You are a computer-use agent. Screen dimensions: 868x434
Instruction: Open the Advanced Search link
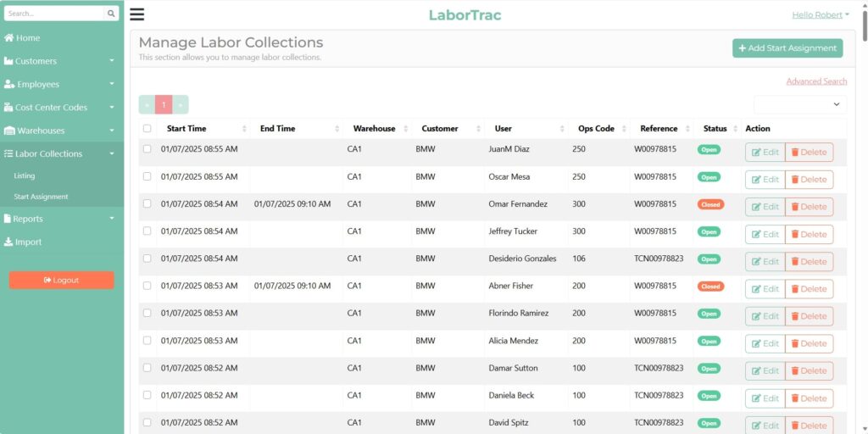tap(816, 81)
